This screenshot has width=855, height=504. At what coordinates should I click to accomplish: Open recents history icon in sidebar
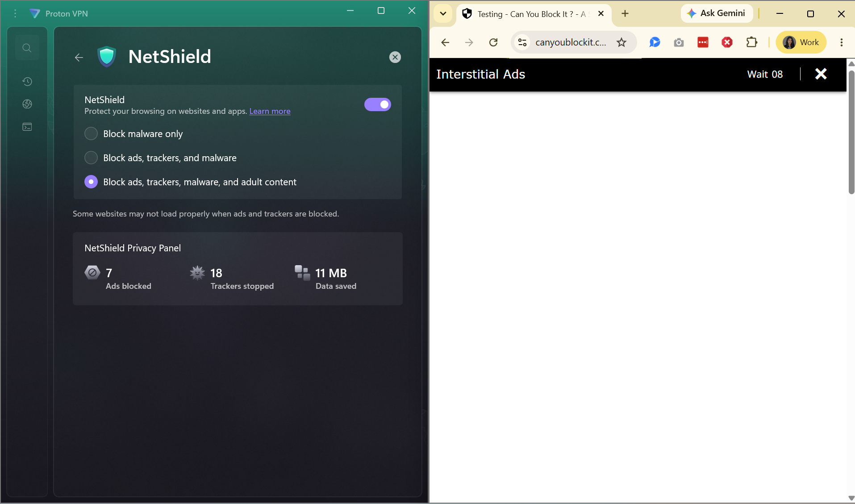pos(27,81)
